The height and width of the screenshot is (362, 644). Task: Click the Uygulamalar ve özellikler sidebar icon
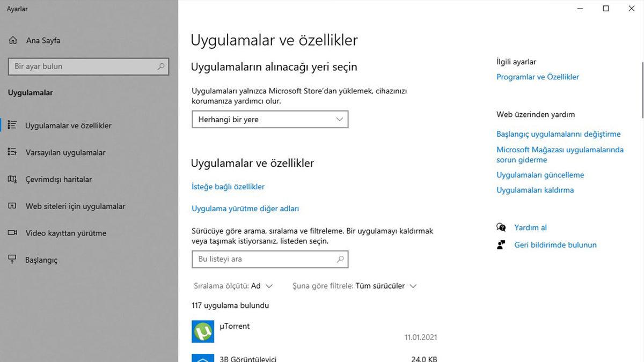(x=12, y=125)
